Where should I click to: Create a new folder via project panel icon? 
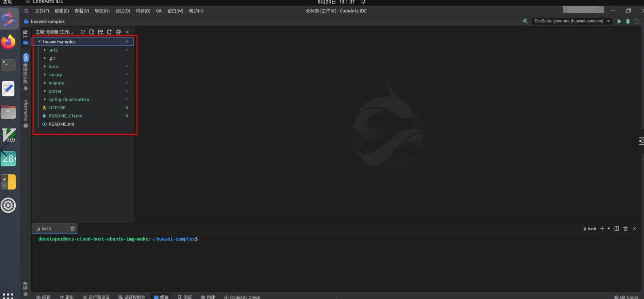click(x=101, y=32)
